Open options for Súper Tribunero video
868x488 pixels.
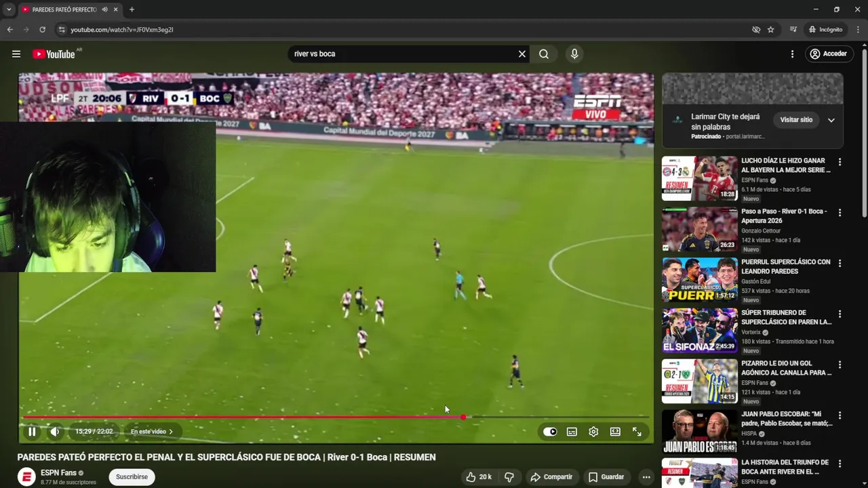(840, 314)
